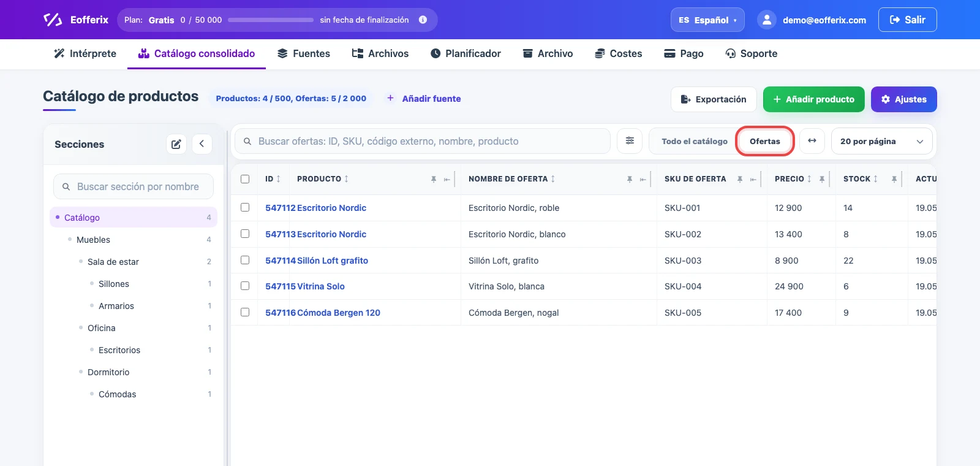Focus the Buscar sección por nombre field
This screenshot has height=466, width=980.
134,186
